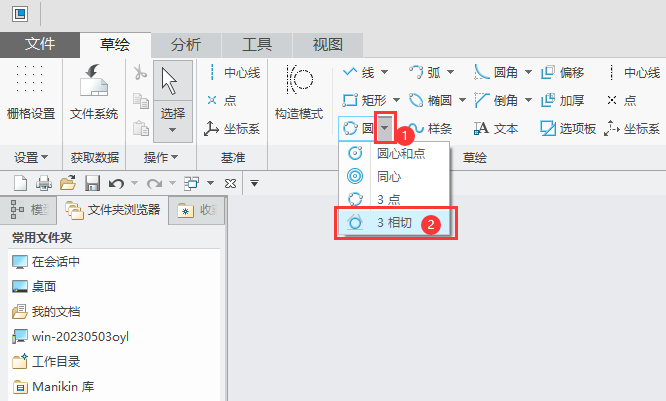Select the 样条 spline tool
Screen dimensions: 666x401
click(431, 128)
